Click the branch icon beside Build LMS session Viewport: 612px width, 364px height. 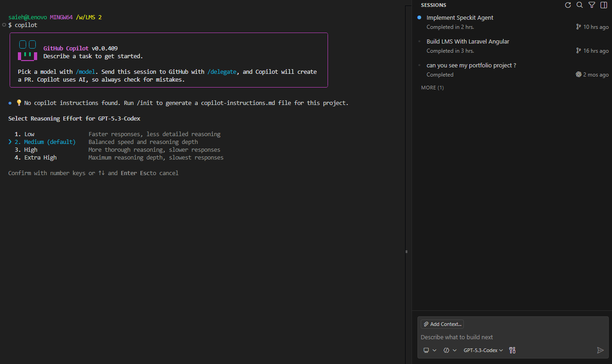pyautogui.click(x=579, y=50)
